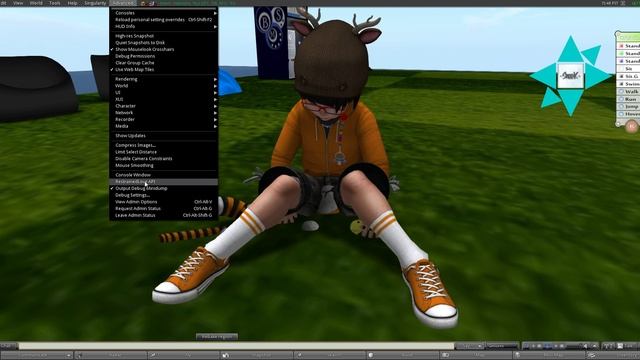Open the Help menu in the menu bar
Viewport: 640px width, 360px height.
pos(72,3)
